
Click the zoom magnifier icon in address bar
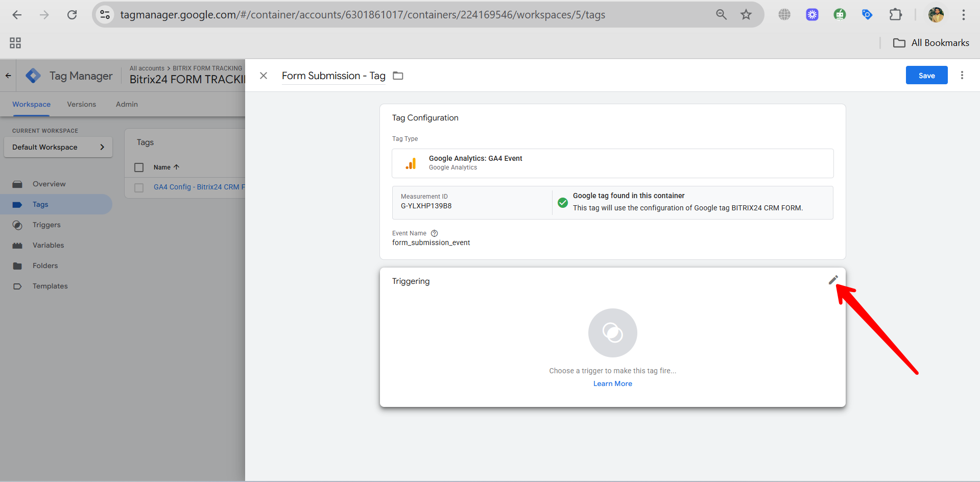coord(721,15)
